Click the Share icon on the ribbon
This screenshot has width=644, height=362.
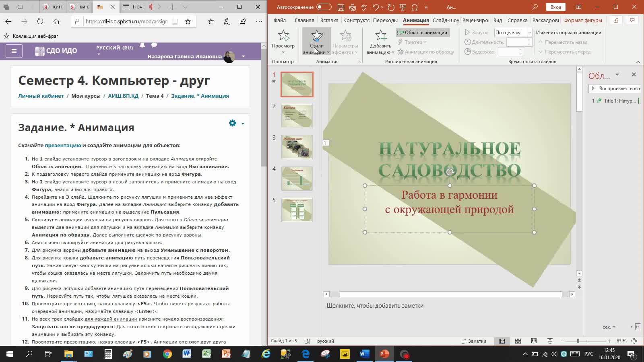pyautogui.click(x=616, y=20)
